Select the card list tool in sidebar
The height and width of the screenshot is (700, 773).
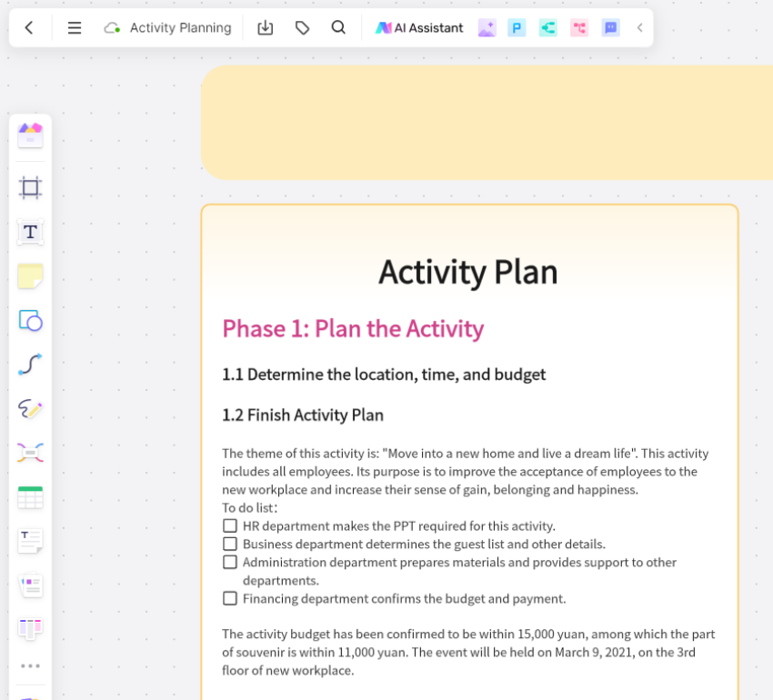(x=31, y=585)
